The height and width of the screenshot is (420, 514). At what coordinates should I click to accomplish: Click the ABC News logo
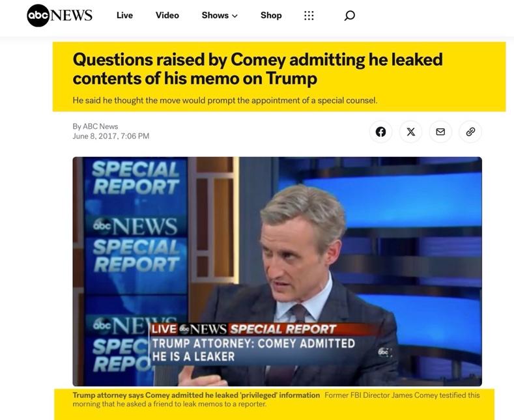pos(59,16)
